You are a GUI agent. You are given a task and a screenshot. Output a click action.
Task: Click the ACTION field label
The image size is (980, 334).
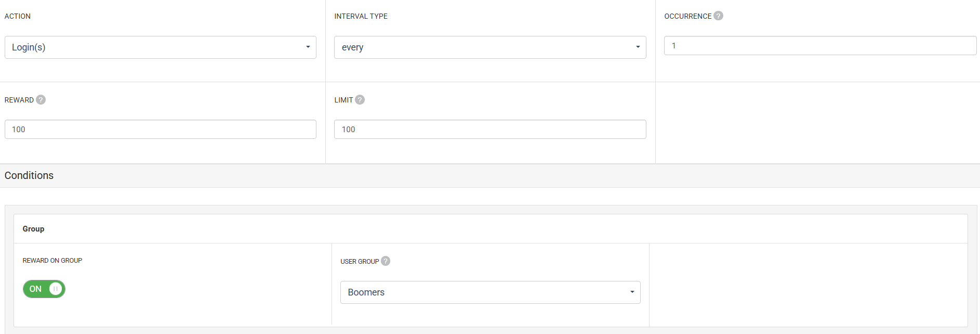(x=18, y=16)
